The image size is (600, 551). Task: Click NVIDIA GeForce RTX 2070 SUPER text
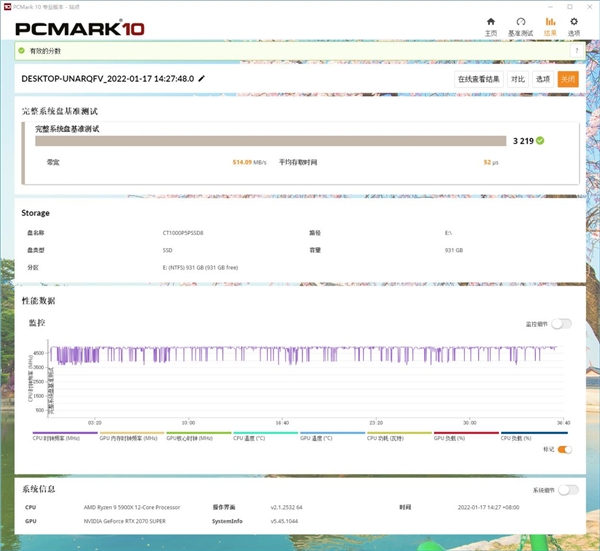[x=125, y=521]
